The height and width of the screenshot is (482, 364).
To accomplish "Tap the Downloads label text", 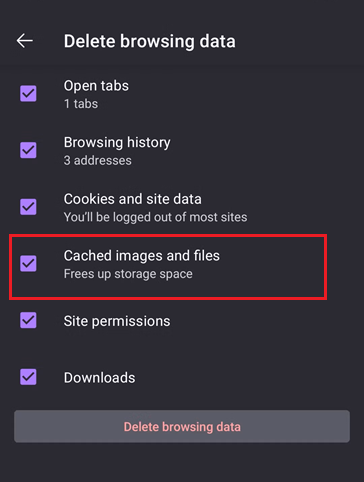I will click(99, 378).
